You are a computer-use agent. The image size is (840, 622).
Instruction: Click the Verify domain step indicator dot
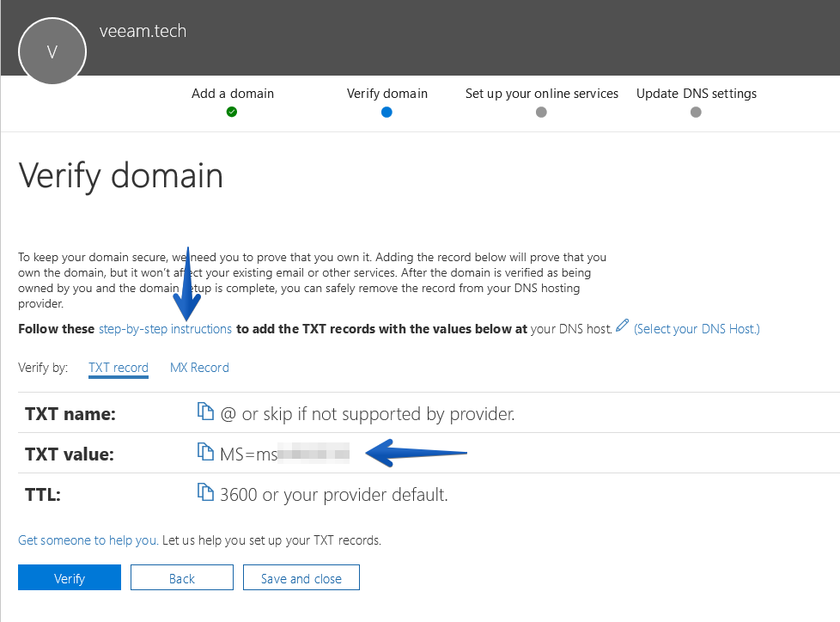pyautogui.click(x=387, y=112)
